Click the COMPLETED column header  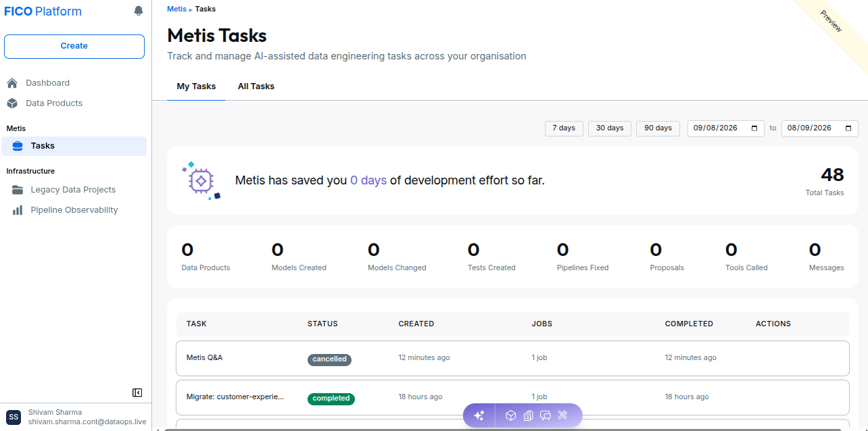[689, 324]
